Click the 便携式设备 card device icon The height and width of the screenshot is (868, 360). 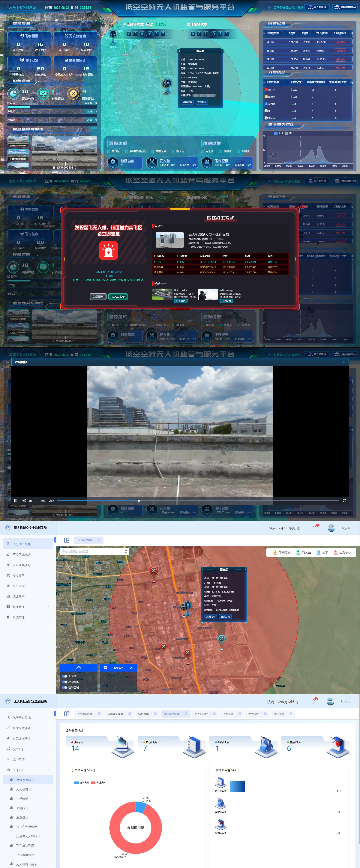coord(338,747)
